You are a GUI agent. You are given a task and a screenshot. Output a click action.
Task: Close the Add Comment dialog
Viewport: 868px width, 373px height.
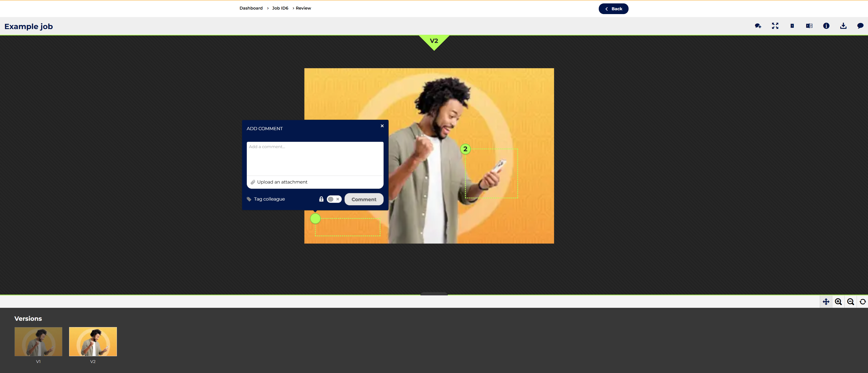pos(382,126)
